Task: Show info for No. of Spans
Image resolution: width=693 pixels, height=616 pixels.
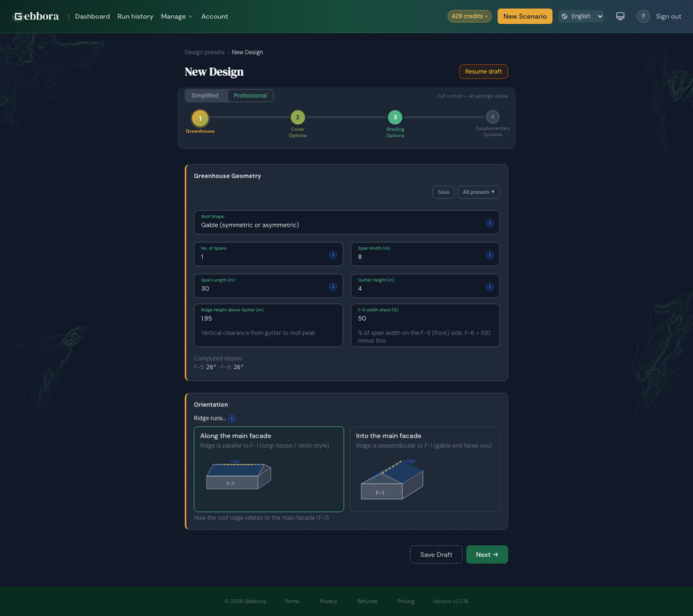Action: coord(333,255)
